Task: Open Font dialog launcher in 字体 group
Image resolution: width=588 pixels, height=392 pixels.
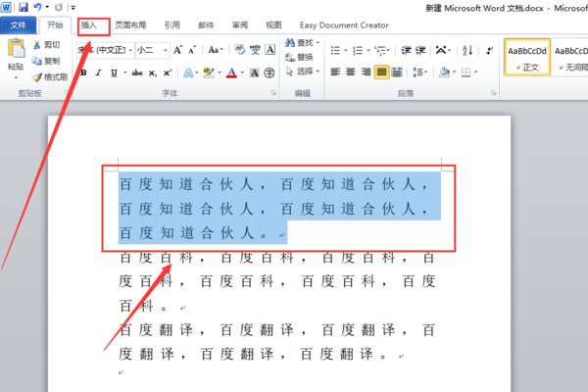Action: pos(273,93)
